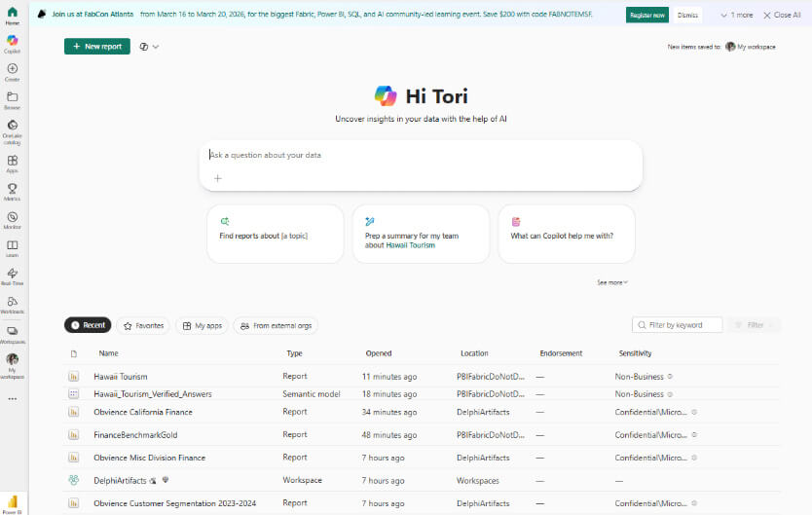Screen dimensions: 812x515
Task: Open the OneLake catalog
Action: [x=12, y=129]
